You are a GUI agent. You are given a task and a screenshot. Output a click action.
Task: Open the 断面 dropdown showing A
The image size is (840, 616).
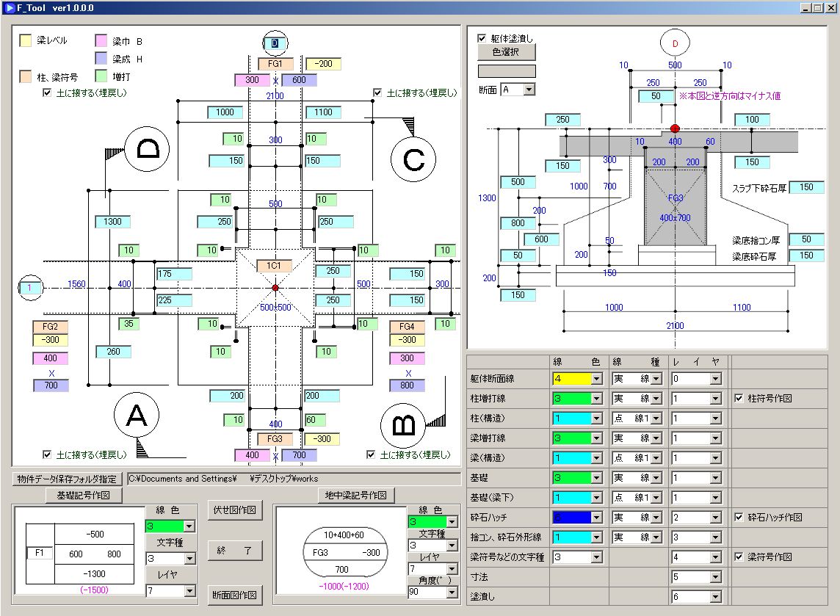(529, 90)
